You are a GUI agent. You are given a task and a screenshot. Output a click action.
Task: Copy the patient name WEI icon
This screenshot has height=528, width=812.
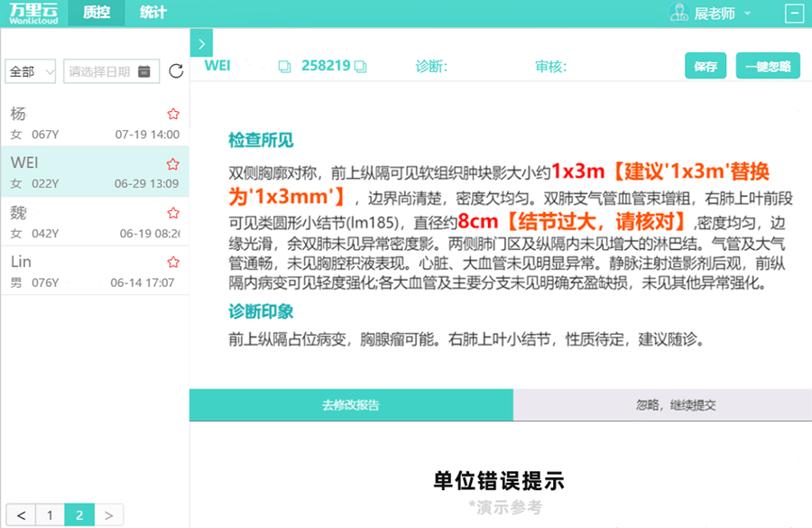[x=284, y=66]
